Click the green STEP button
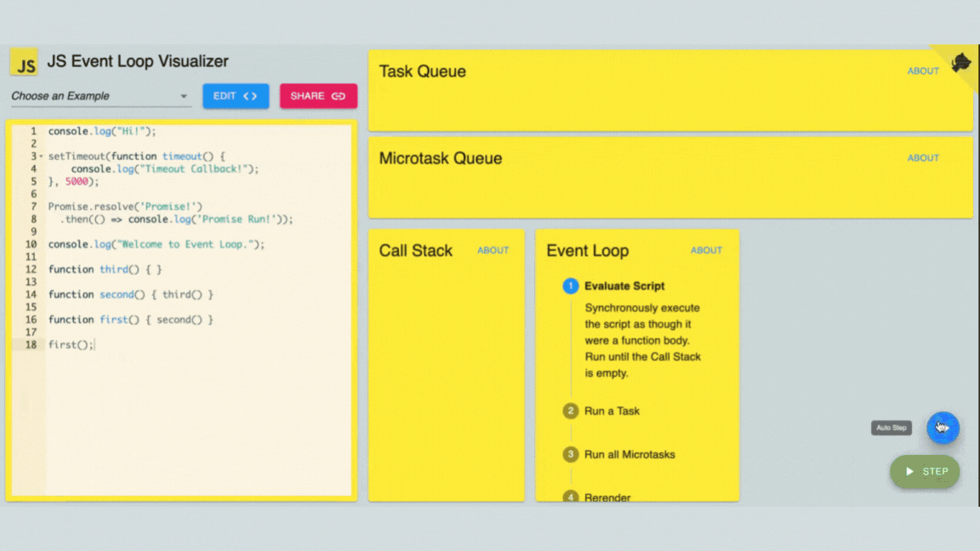The image size is (980, 551). tap(925, 472)
